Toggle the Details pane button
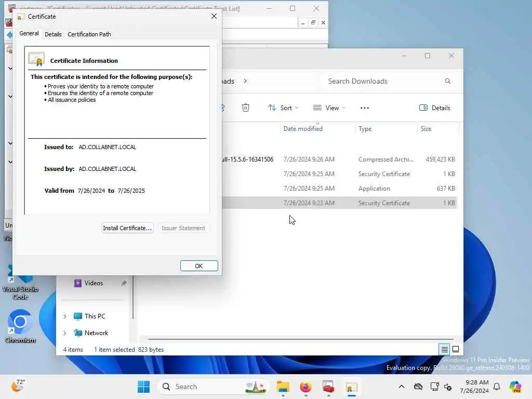Screen dimensions: 532x399 [x=435, y=108]
